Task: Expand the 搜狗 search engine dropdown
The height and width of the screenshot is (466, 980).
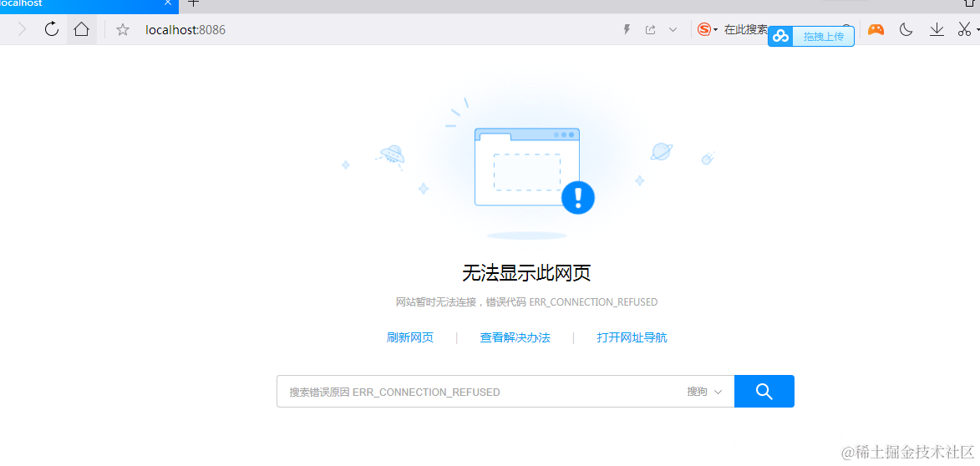Action: tap(704, 392)
